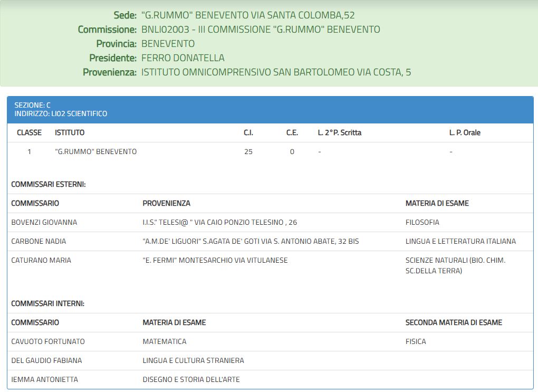Image resolution: width=538 pixels, height=392 pixels.
Task: Click the commissario CATURANO MARIA
Action: (x=41, y=260)
